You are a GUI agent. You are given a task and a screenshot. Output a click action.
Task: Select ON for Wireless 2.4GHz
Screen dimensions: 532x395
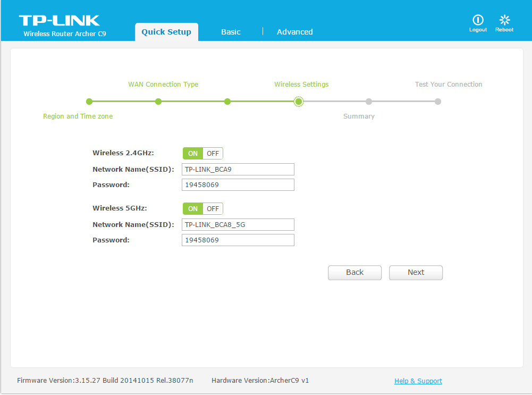193,154
